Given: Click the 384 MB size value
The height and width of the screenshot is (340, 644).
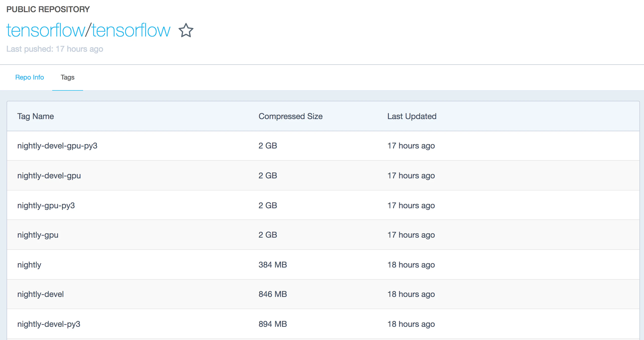Looking at the screenshot, I should coord(273,265).
